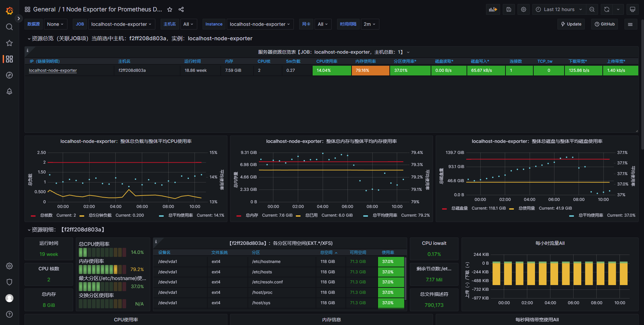Sort table by CPU使用率 column header

[x=327, y=61]
